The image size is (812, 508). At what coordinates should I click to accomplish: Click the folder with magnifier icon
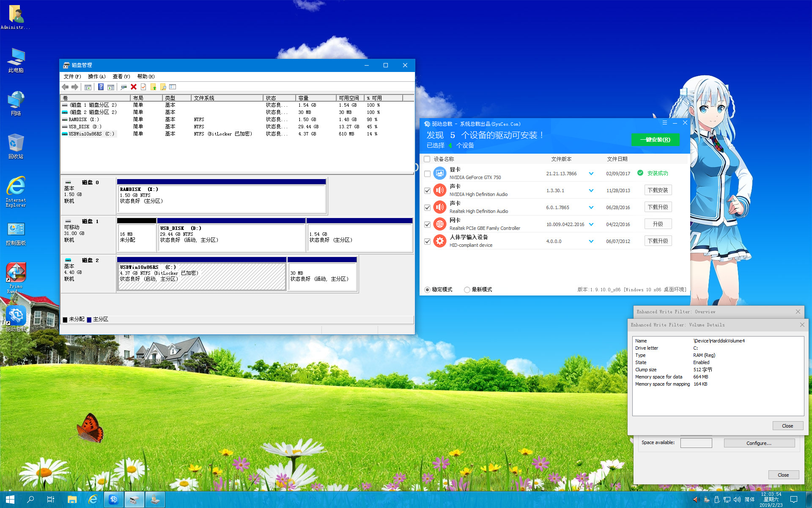pos(163,87)
